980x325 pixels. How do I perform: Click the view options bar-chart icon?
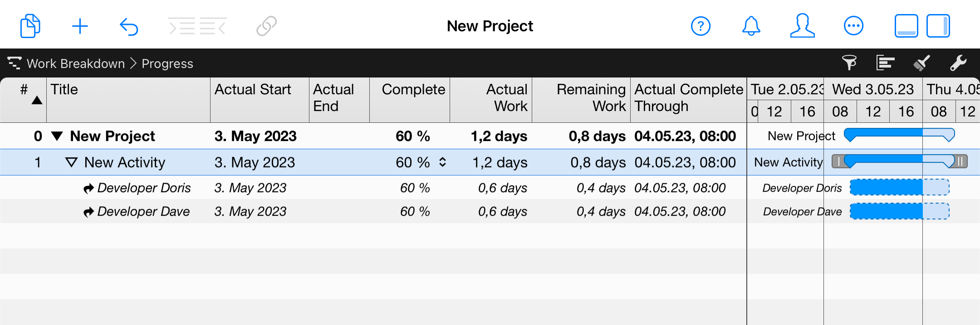pos(885,63)
